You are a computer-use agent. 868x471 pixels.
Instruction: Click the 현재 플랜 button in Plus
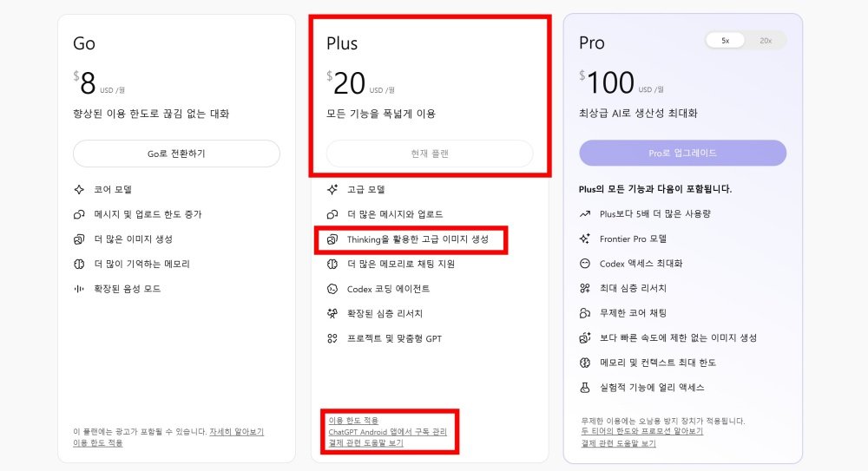430,154
